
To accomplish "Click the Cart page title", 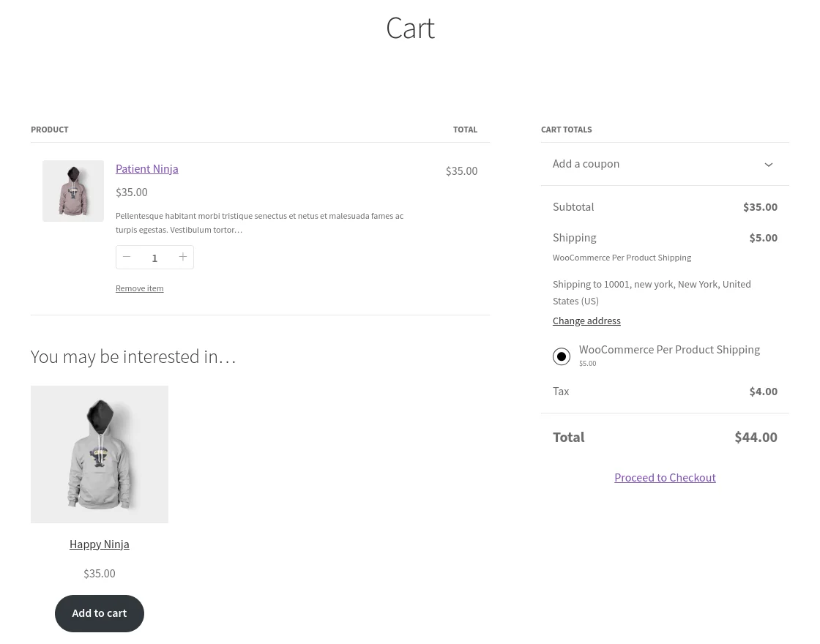I will (410, 27).
